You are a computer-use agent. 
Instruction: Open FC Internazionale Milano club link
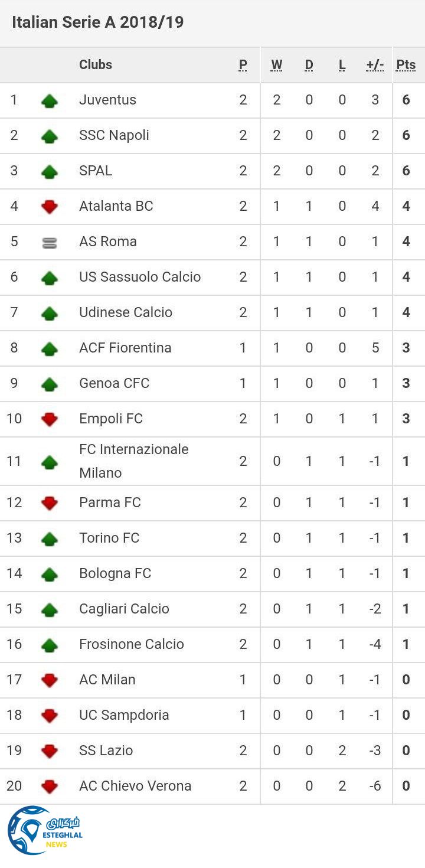pyautogui.click(x=133, y=461)
